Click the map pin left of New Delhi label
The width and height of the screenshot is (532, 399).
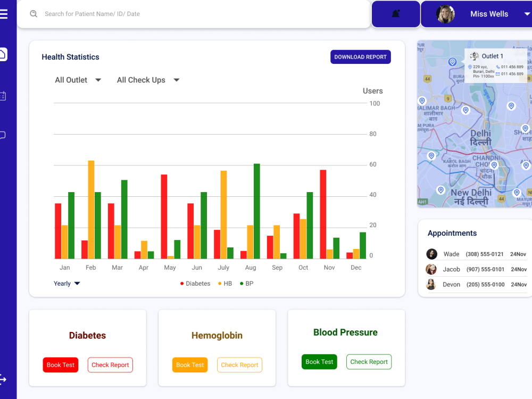coord(440,190)
